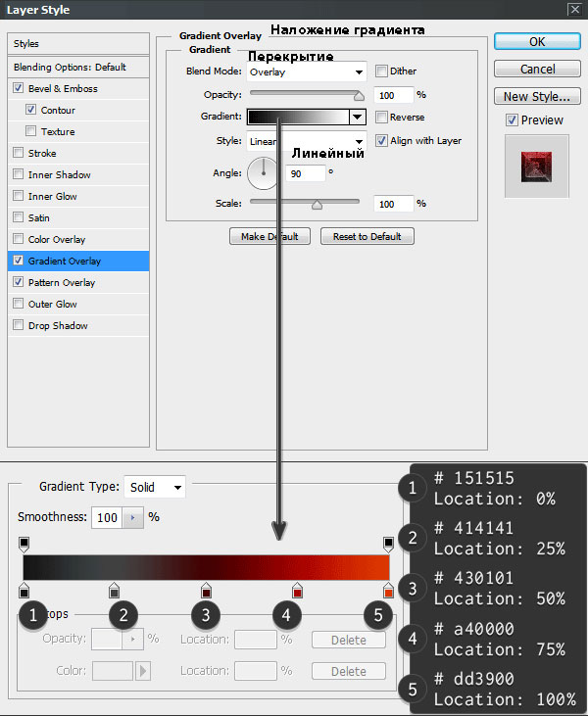Screen dimensions: 588x716
Task: Uncheck the Gradient Overlay checkbox
Action: point(18,261)
